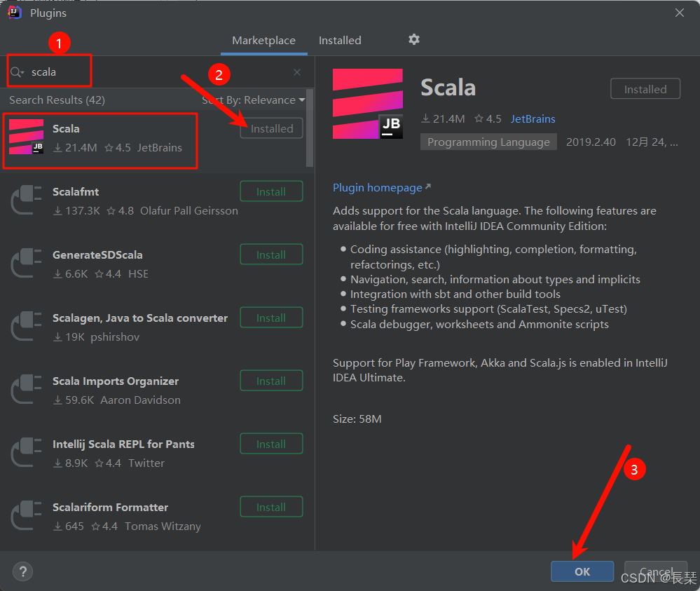Image resolution: width=700 pixels, height=591 pixels.
Task: Click the large Scala logo in details
Action: click(368, 104)
